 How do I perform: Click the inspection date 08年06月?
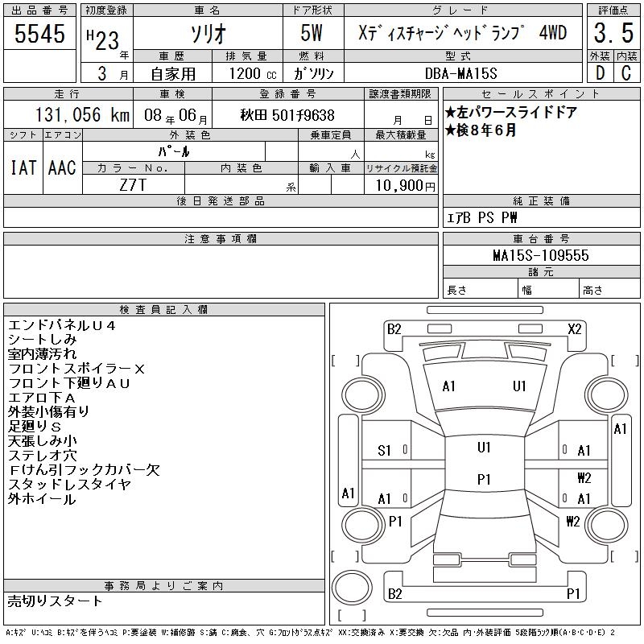175,115
